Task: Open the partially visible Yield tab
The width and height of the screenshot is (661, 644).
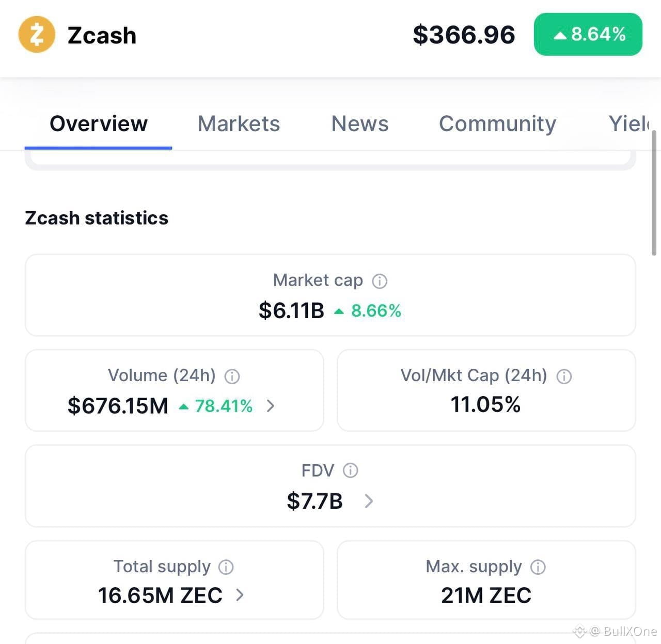Action: click(628, 124)
